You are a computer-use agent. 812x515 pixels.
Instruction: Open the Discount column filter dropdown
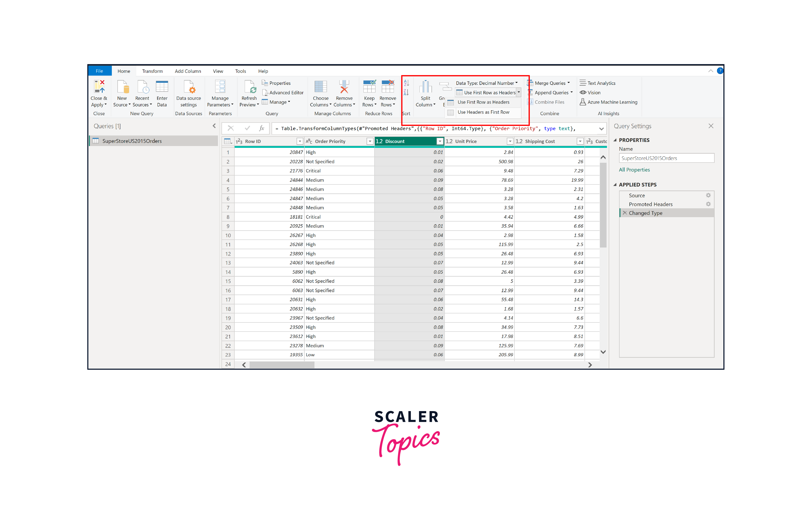coord(440,141)
